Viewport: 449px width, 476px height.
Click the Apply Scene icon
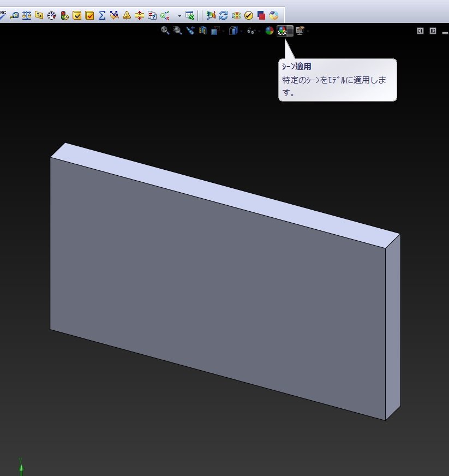coord(283,31)
